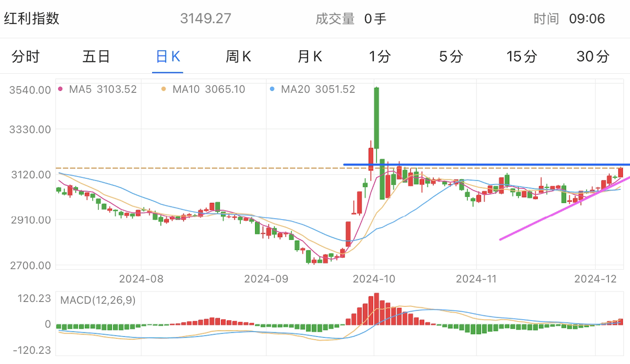Click the tall green candlestick peaking at 3540
The image size is (630, 364).
point(377,118)
